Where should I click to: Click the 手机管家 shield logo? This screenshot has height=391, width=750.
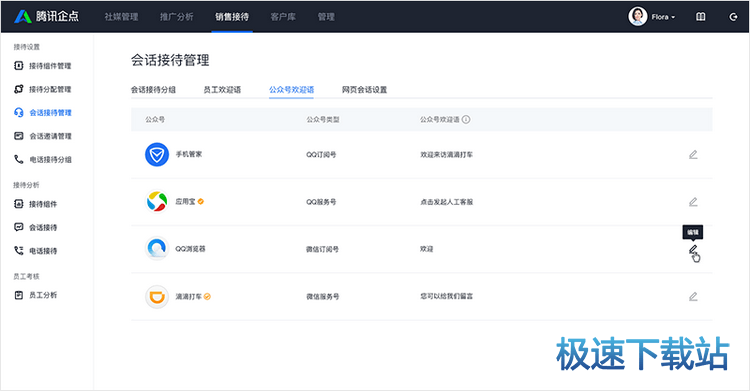(x=157, y=155)
